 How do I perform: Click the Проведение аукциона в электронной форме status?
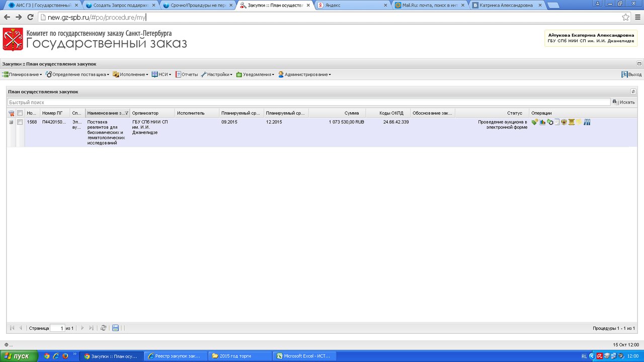(503, 125)
